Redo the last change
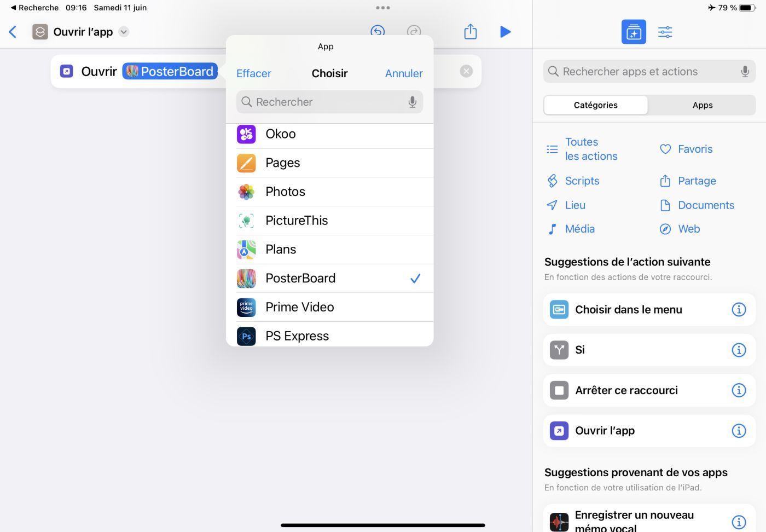The image size is (766, 532). pyautogui.click(x=414, y=31)
